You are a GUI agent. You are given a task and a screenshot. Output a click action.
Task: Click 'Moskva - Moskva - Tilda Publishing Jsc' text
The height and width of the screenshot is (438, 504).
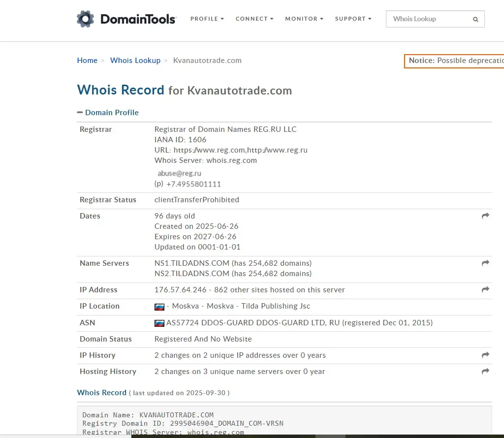(241, 306)
